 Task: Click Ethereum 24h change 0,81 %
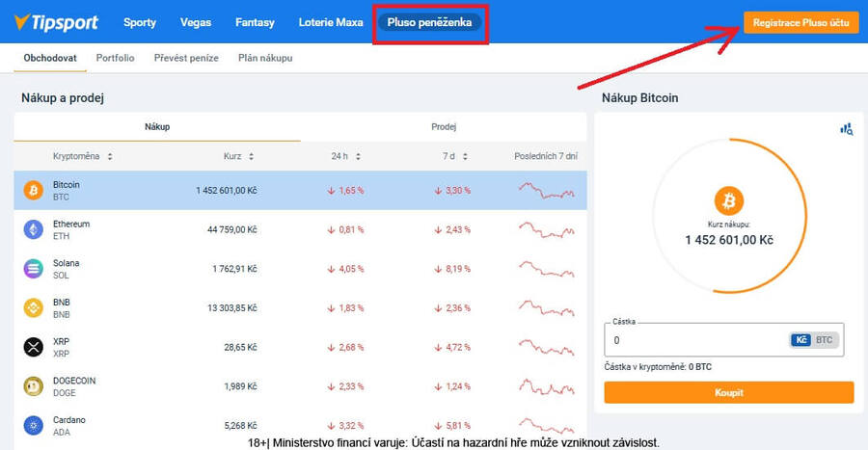[x=345, y=229]
